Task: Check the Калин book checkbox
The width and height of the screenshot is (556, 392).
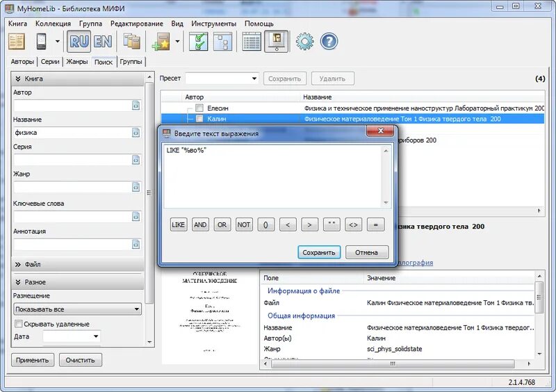Action: tap(199, 119)
